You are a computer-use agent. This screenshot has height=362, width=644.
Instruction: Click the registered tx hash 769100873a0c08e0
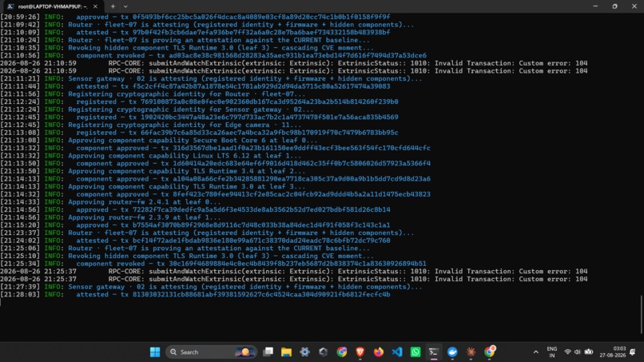point(269,101)
